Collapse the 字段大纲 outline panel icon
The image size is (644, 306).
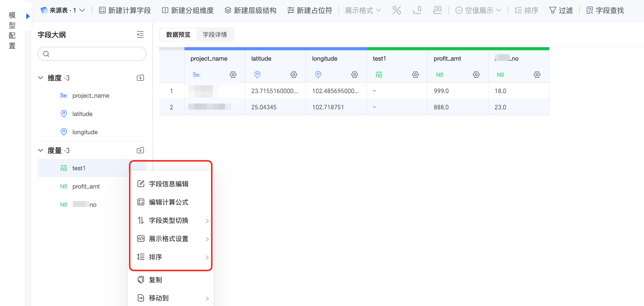coord(140,35)
